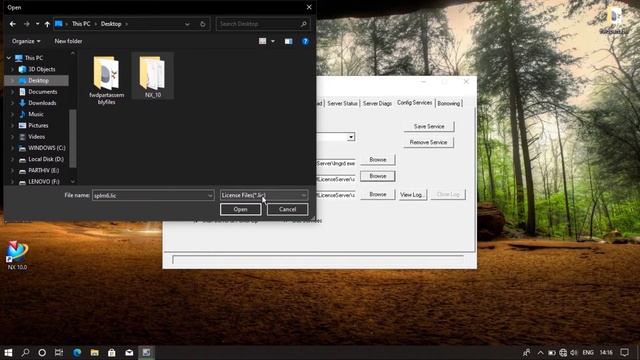Change the view layout icon
This screenshot has width=640, height=360.
point(262,41)
